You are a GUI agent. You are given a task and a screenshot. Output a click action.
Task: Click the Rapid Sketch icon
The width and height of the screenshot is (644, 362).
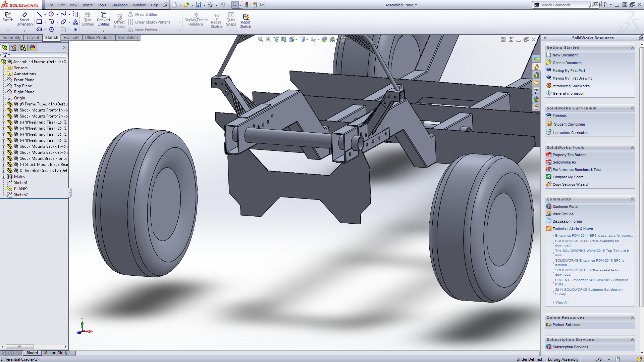coord(246,21)
